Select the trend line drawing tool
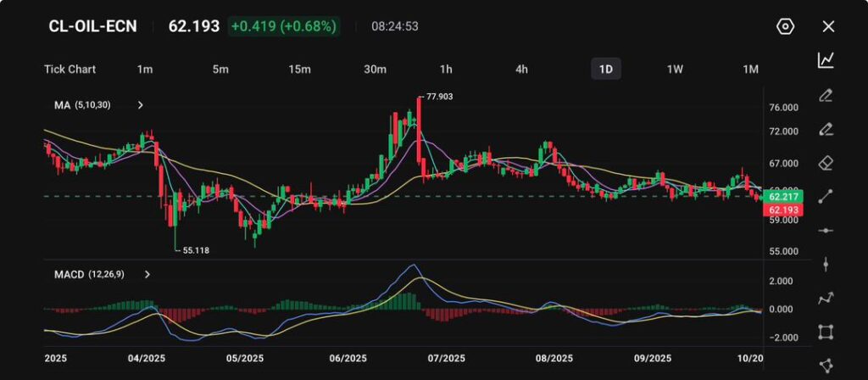The height and width of the screenshot is (380, 868). [x=826, y=196]
